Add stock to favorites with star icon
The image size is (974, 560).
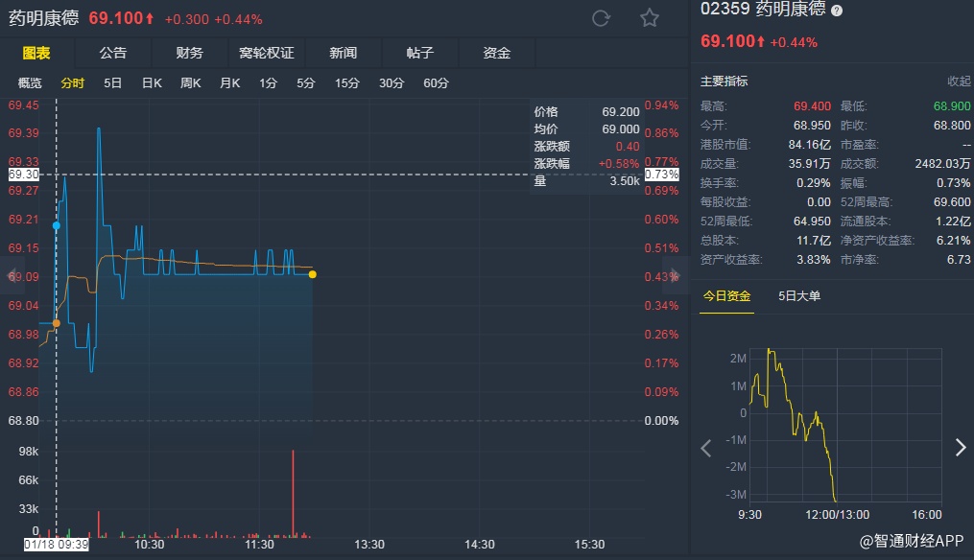[x=650, y=18]
